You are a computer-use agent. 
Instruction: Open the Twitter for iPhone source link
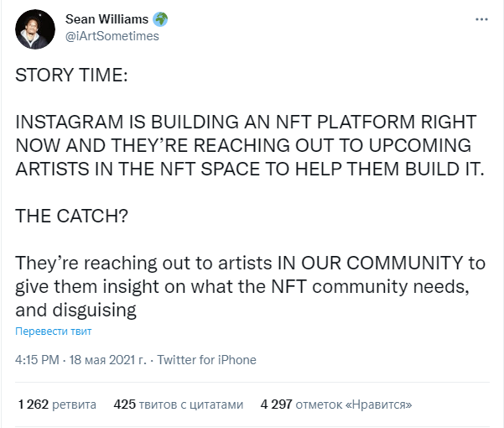click(206, 360)
